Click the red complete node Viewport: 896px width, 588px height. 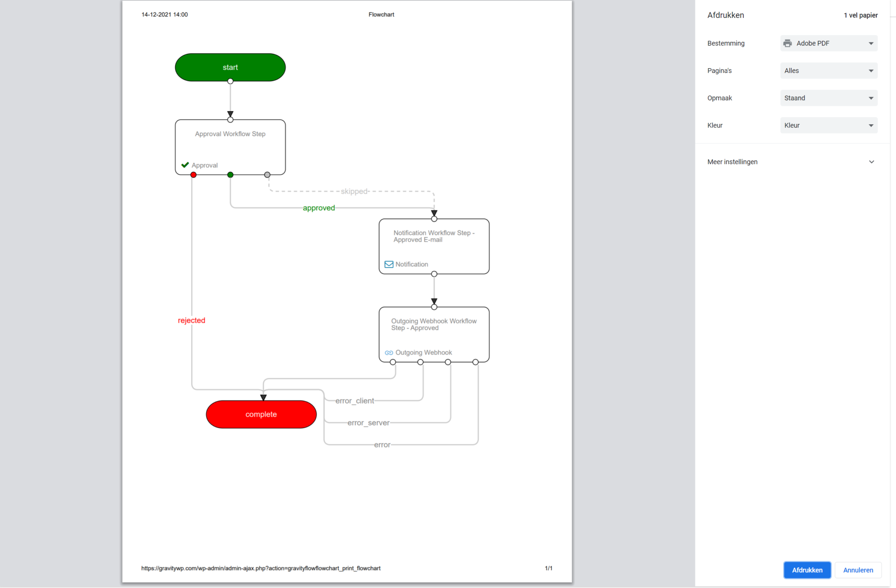click(x=261, y=414)
